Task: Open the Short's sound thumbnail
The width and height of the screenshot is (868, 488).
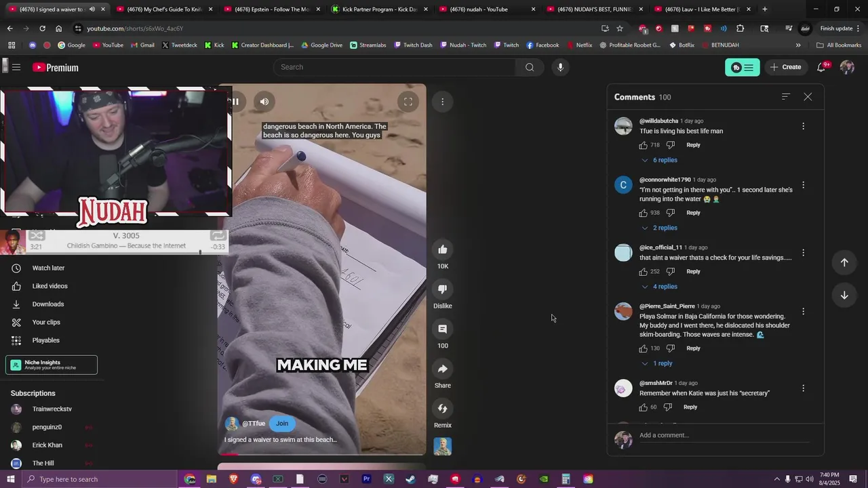Action: (443, 447)
